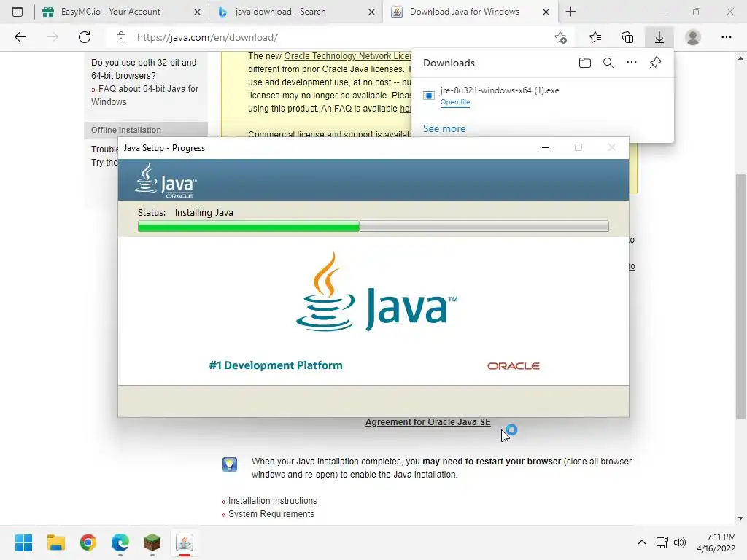Click the tab actions menu icon
This screenshot has height=560, width=747.
pos(18,12)
